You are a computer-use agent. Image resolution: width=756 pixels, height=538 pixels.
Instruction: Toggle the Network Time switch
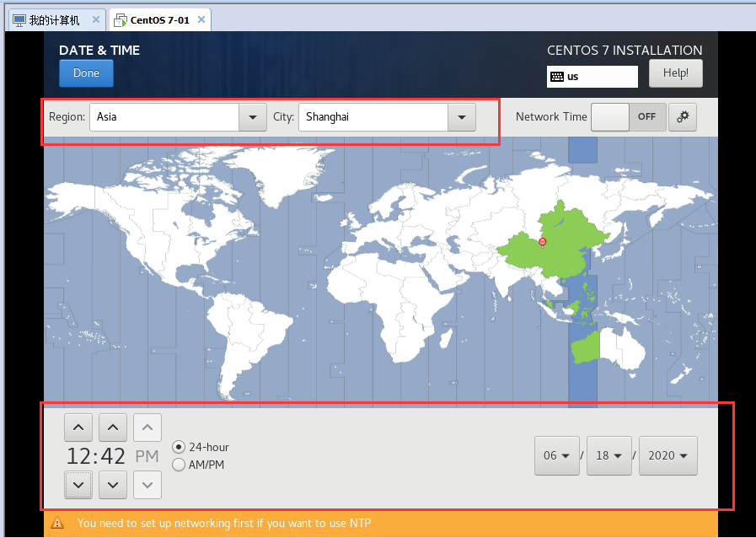pos(629,116)
